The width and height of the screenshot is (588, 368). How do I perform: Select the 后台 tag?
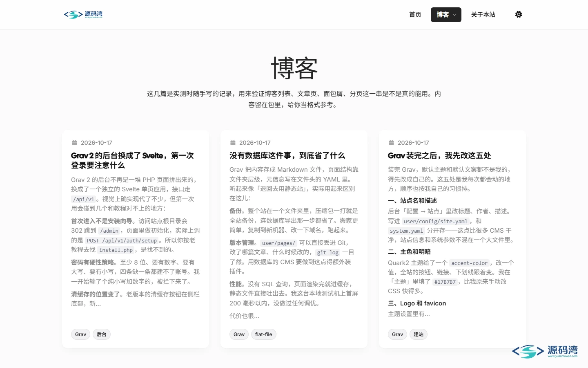tap(102, 334)
